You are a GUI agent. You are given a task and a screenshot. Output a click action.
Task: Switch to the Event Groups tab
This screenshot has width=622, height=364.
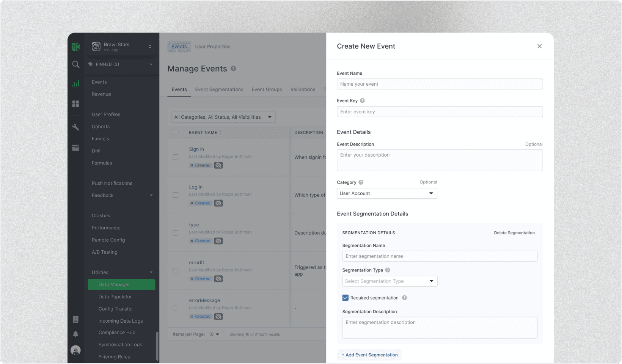click(267, 89)
